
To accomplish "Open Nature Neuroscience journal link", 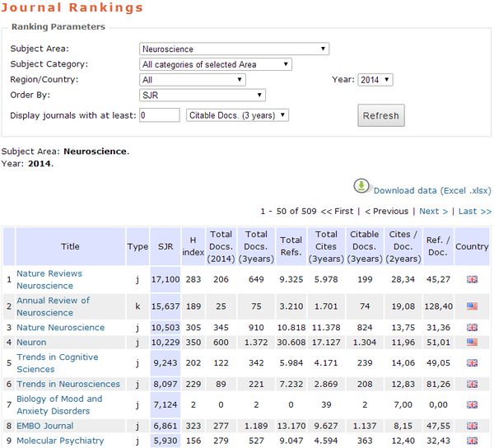I will pos(61,328).
